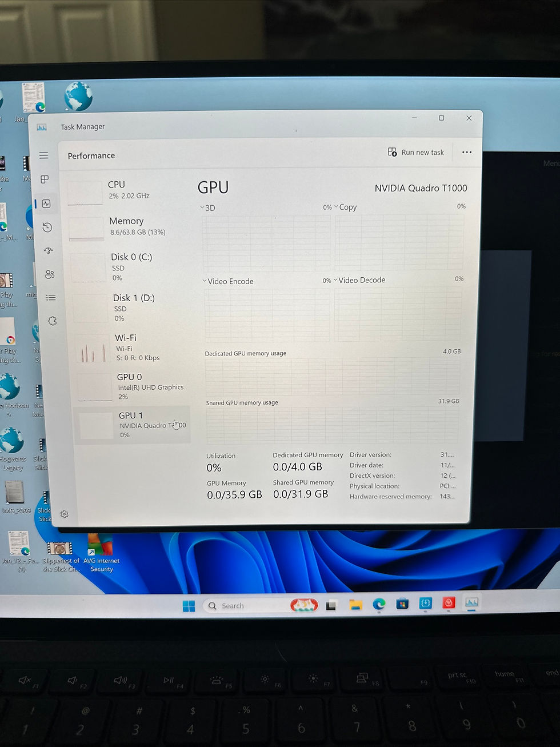Click the Task Manager taskbar icon
The width and height of the screenshot is (560, 747).
tap(472, 602)
